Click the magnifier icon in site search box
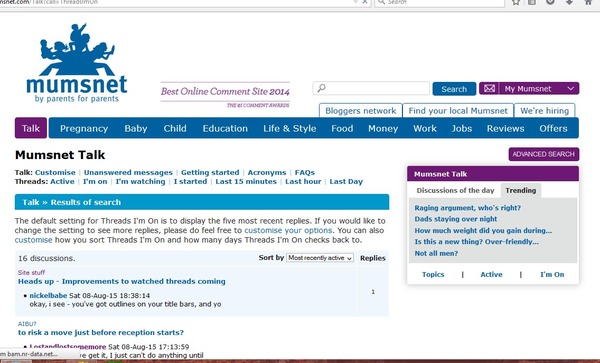This screenshot has width=600, height=363. tap(321, 88)
